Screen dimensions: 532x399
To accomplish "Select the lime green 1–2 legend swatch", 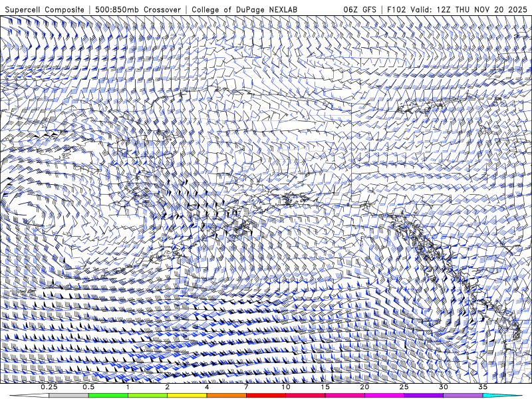I will (148, 396).
